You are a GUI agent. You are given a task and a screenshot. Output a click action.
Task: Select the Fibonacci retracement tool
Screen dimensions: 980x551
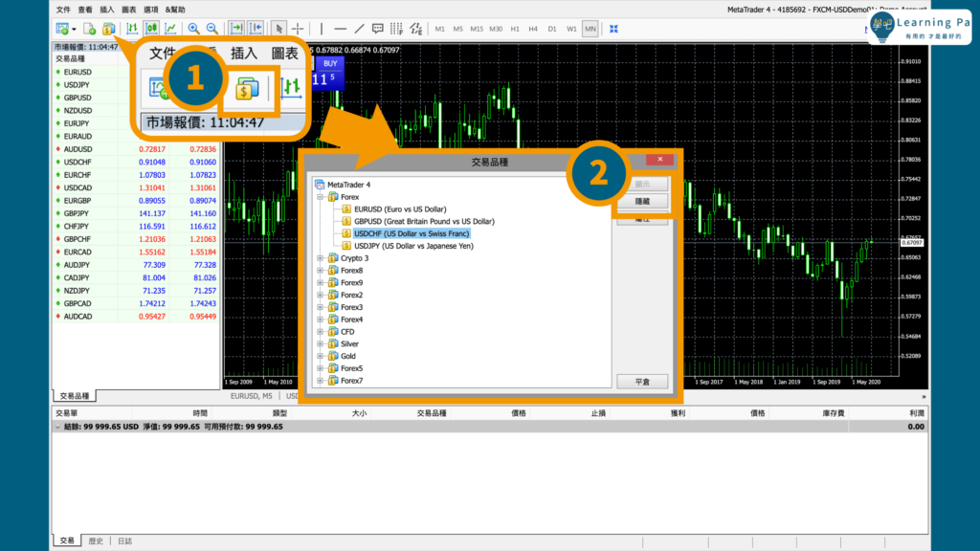pos(396,29)
